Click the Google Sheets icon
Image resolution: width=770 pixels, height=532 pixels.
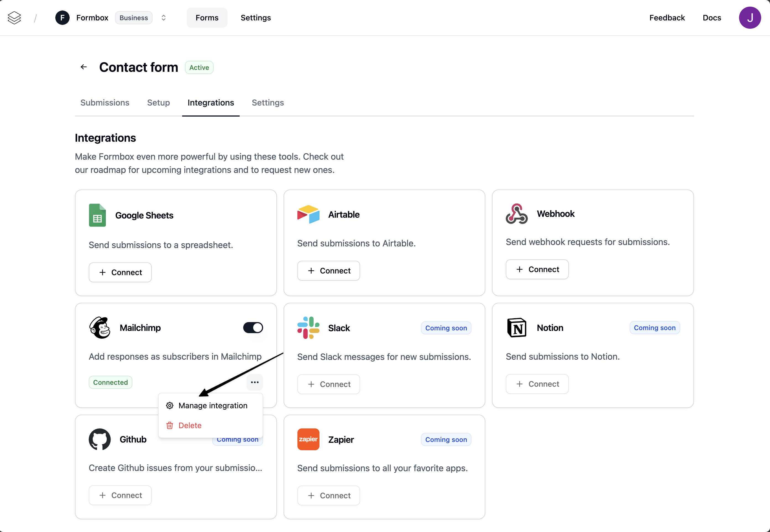click(x=97, y=215)
